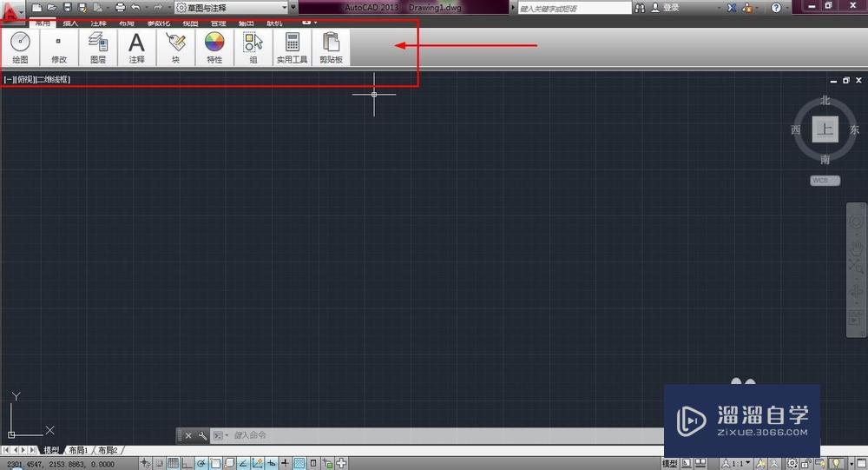Toggle grid display in status bar
Image resolution: width=868 pixels, height=470 pixels.
coord(173,463)
